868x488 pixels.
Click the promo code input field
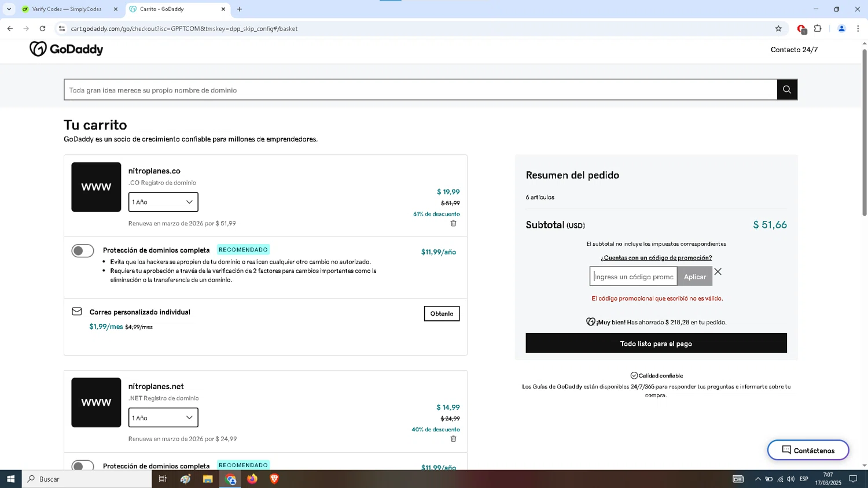pos(634,276)
